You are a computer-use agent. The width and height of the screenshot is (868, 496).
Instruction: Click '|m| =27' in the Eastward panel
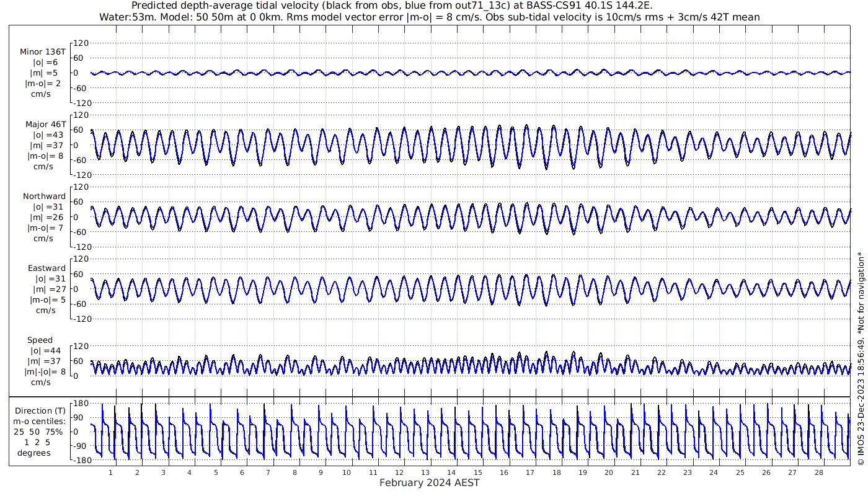49,289
